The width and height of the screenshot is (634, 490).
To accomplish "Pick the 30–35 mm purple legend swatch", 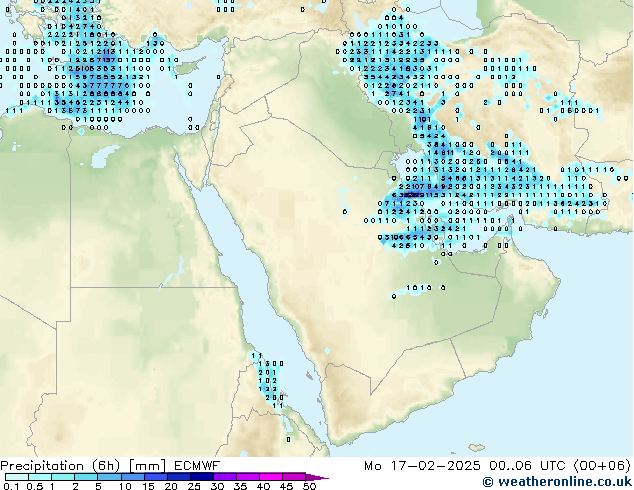I will [224, 477].
